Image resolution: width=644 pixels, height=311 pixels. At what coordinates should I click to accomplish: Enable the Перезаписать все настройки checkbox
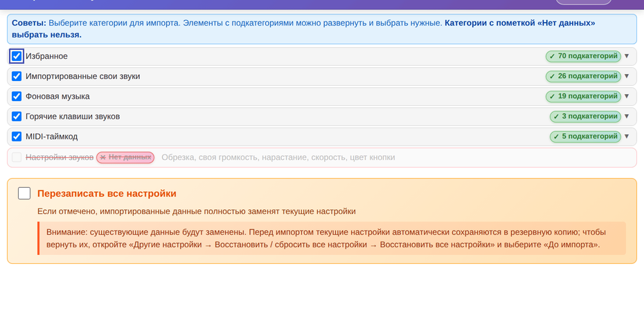(x=24, y=193)
